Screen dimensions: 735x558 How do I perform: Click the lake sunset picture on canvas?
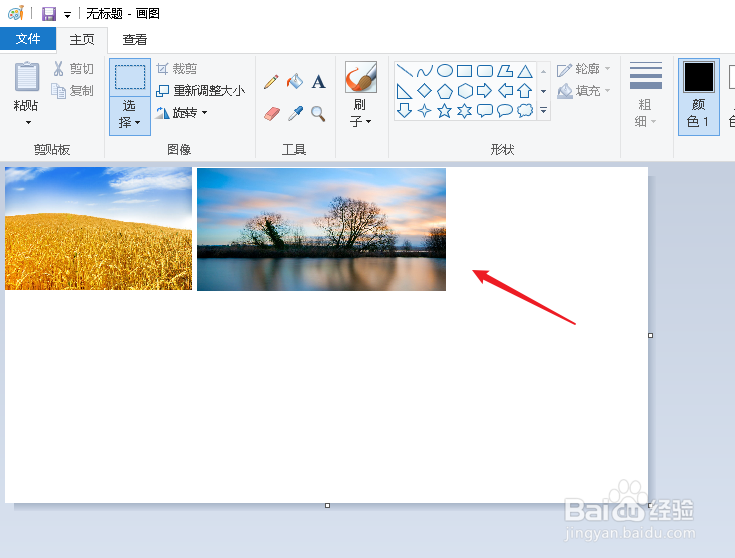coord(322,229)
